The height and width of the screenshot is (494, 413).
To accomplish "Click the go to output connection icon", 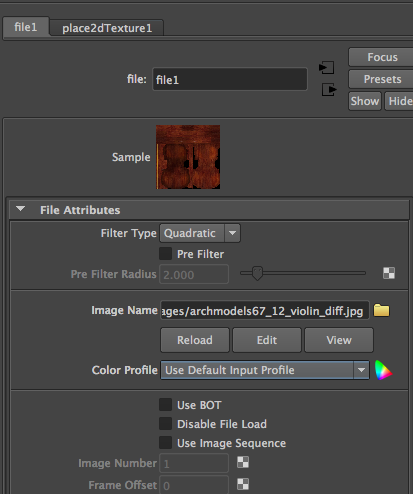I will (x=329, y=90).
